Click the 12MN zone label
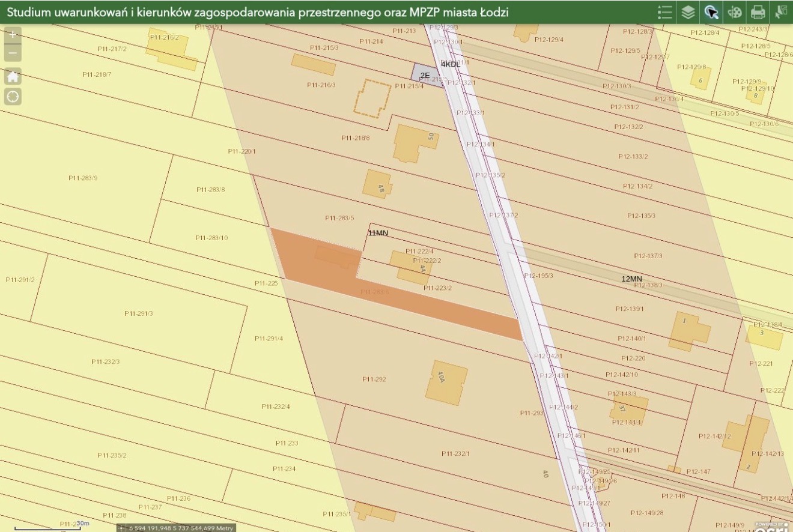The height and width of the screenshot is (532, 793). 632,279
